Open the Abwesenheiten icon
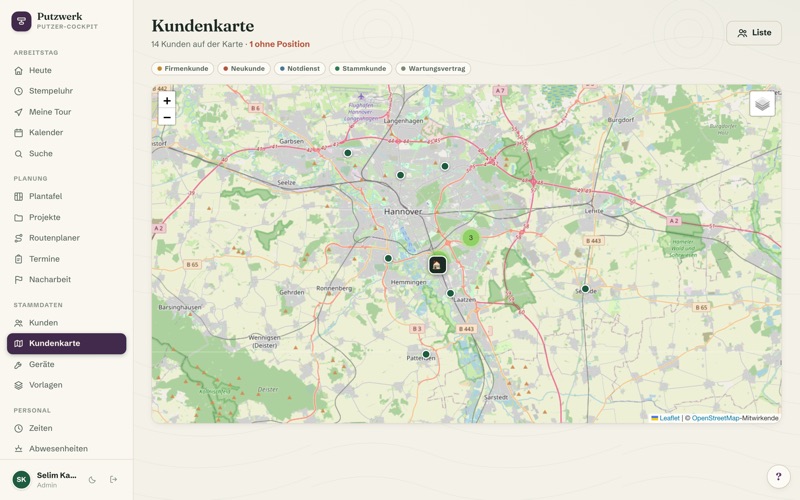800x500 pixels. [18, 449]
